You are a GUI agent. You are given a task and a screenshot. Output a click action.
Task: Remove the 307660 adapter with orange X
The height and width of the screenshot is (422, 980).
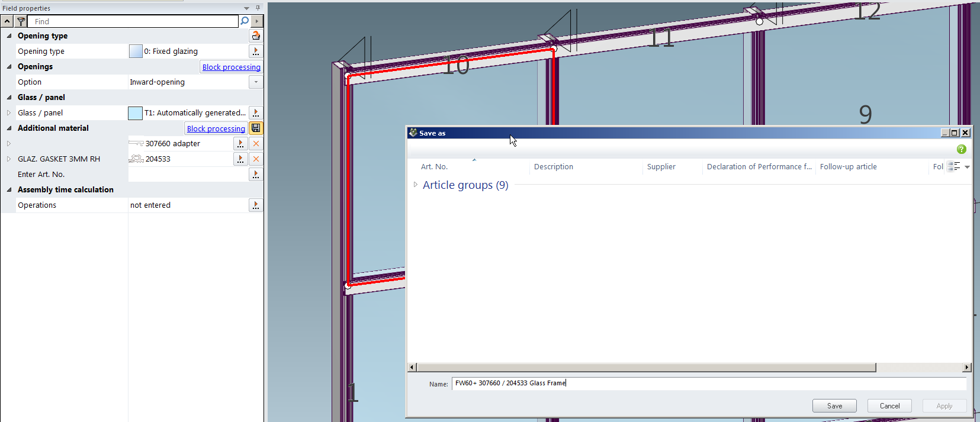256,144
